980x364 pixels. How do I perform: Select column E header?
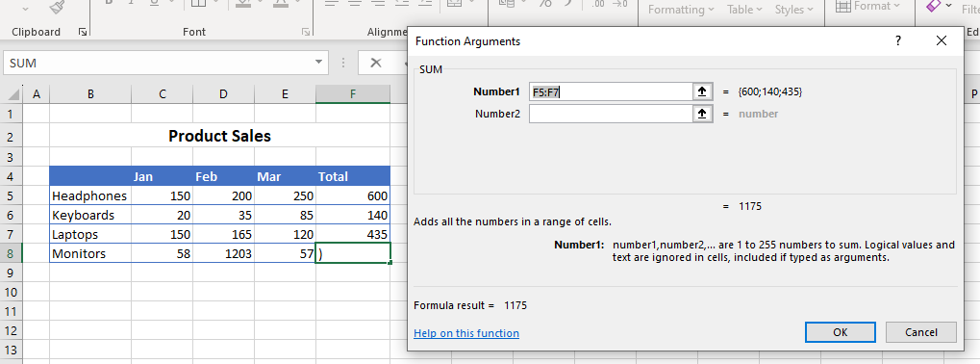(285, 94)
